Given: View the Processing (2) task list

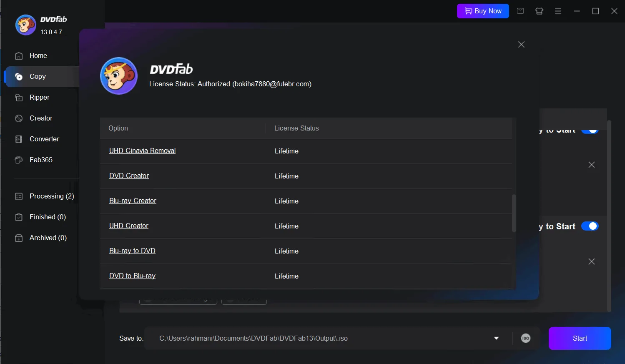Looking at the screenshot, I should [52, 196].
